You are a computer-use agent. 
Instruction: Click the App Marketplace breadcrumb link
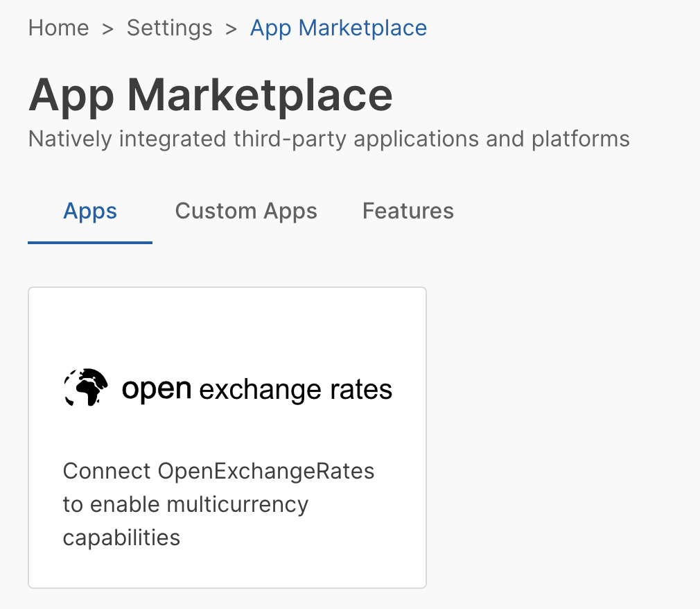[x=338, y=28]
